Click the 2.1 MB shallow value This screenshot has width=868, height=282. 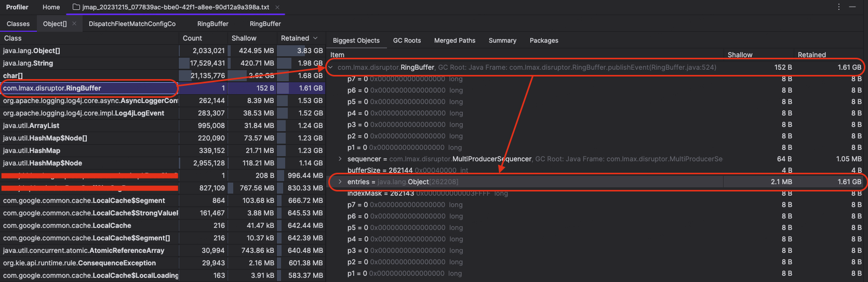pos(781,182)
